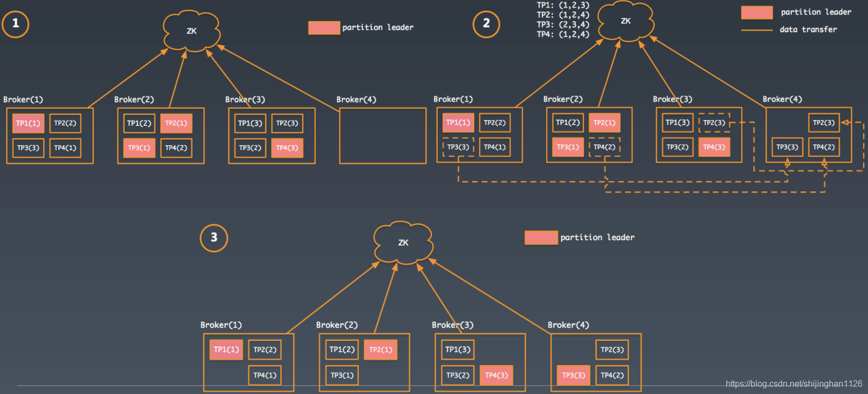Viewport: 868px width, 394px height.
Task: Select partition leader color swatch in diagram 3
Action: (541, 237)
